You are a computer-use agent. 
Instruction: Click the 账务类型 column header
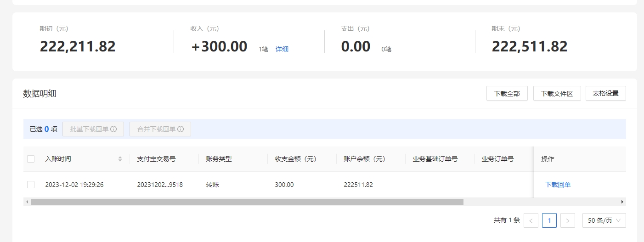point(219,159)
